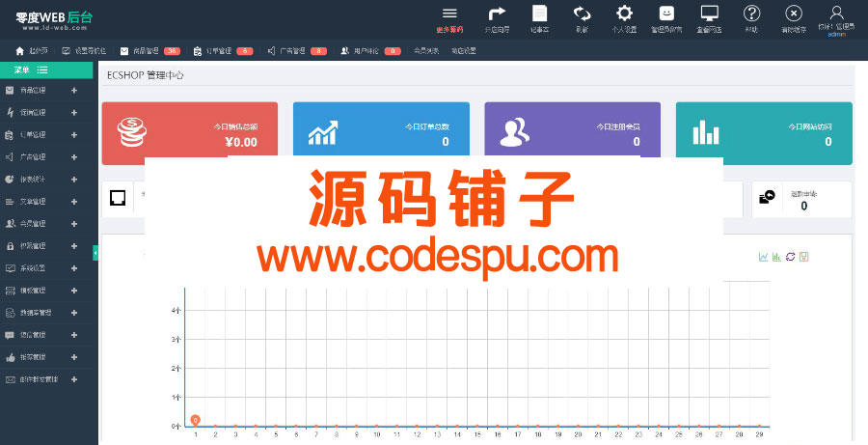This screenshot has height=445, width=868.
Task: Click the orange data point on day 1
Action: pyautogui.click(x=196, y=421)
